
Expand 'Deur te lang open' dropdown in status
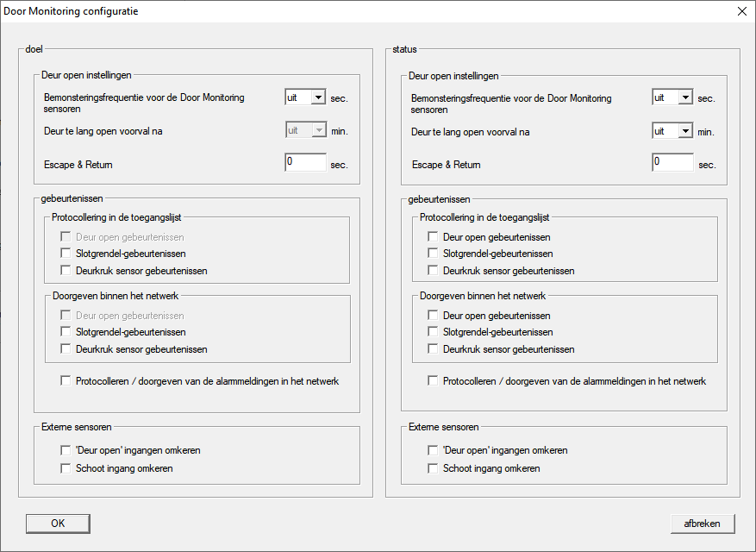(x=684, y=131)
